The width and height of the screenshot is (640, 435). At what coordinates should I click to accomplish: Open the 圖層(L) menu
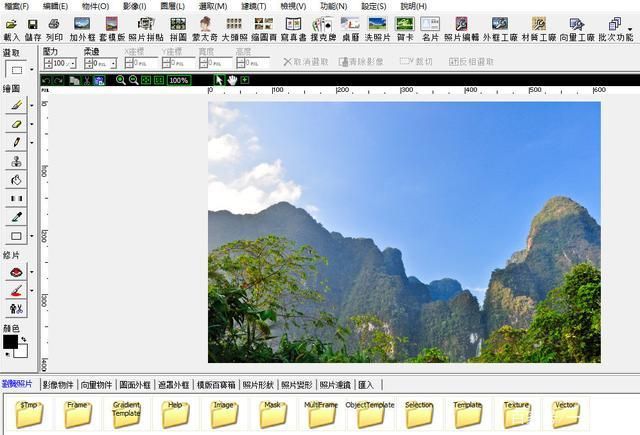(x=173, y=6)
